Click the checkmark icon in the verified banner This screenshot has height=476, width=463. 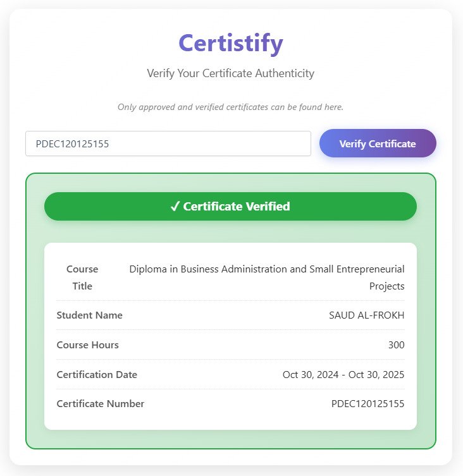pyautogui.click(x=175, y=207)
